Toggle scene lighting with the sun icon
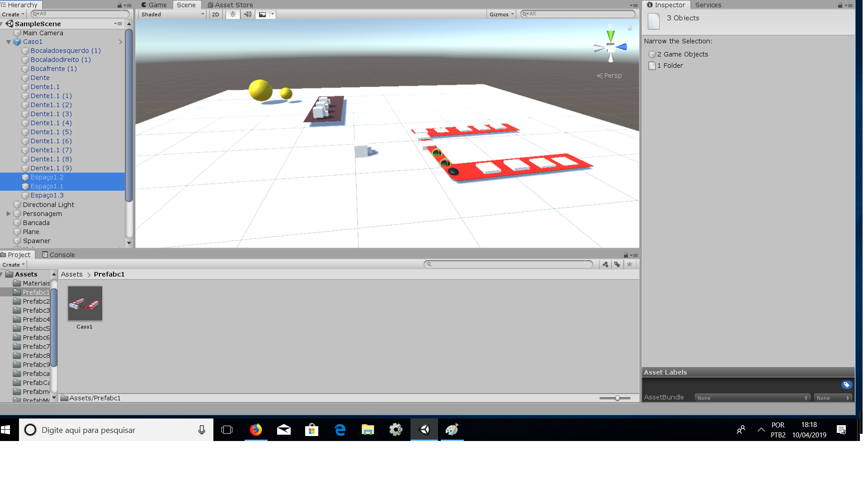Viewport: 868px width, 488px height. [x=232, y=14]
